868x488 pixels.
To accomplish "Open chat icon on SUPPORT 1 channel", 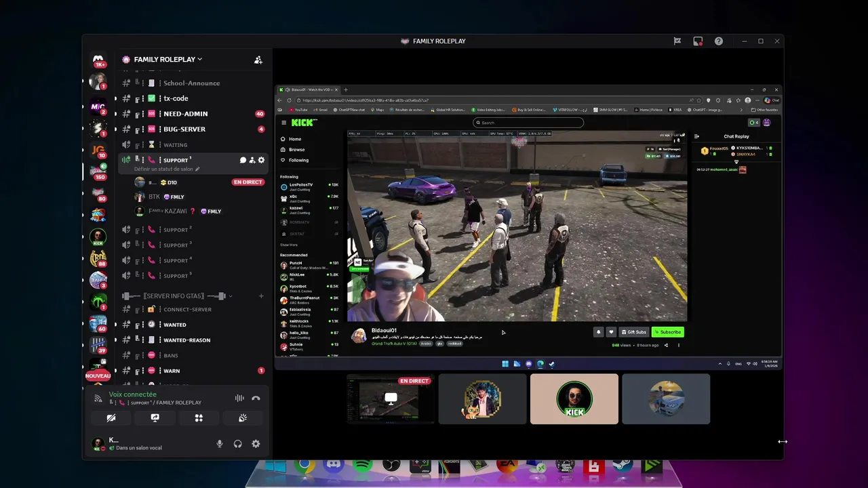I will click(243, 160).
